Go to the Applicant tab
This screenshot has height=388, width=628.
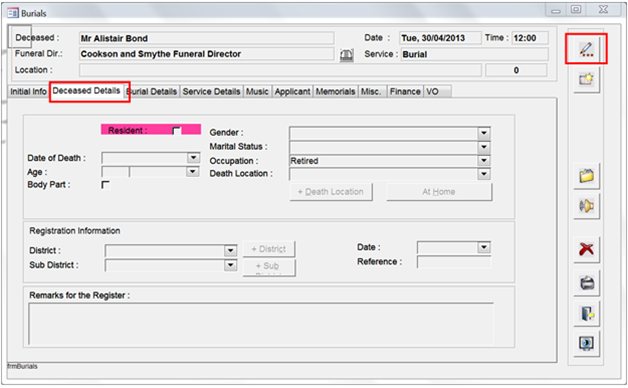point(292,91)
